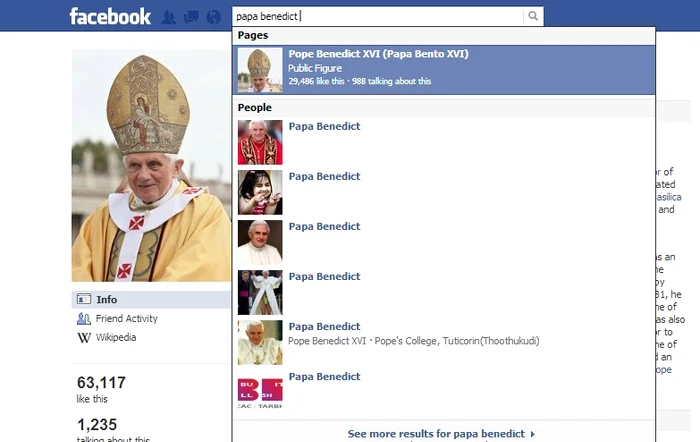Open Papa Benedict result with pink logo thumbnail
Viewport: 700px width, 442px height.
pyautogui.click(x=444, y=392)
